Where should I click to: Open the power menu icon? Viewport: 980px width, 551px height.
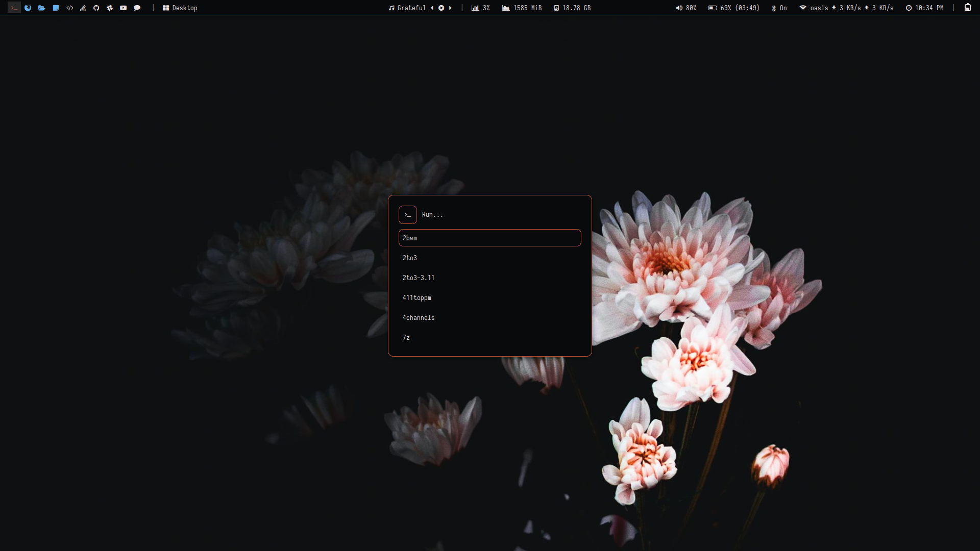coord(967,8)
